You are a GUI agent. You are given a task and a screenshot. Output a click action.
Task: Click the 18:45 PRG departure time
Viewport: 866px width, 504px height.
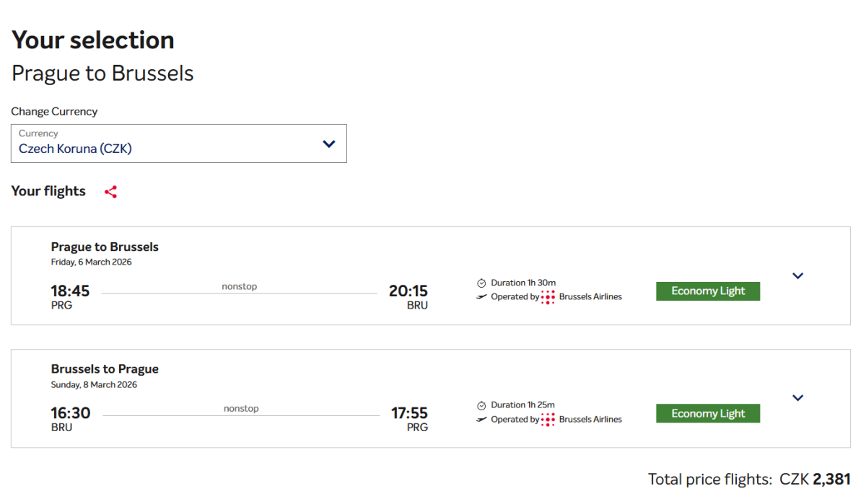[70, 291]
